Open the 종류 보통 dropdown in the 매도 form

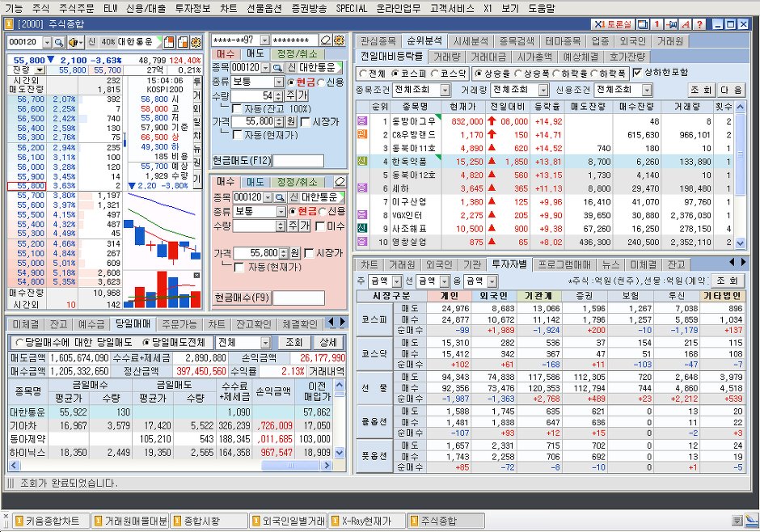pyautogui.click(x=279, y=82)
